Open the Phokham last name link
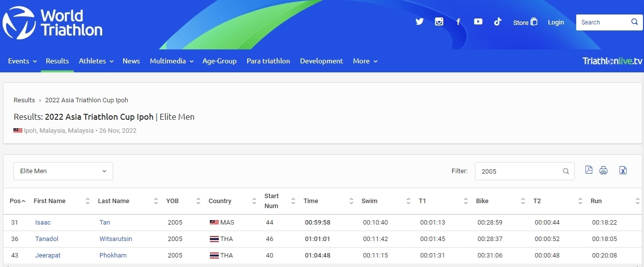The image size is (644, 267). click(113, 256)
